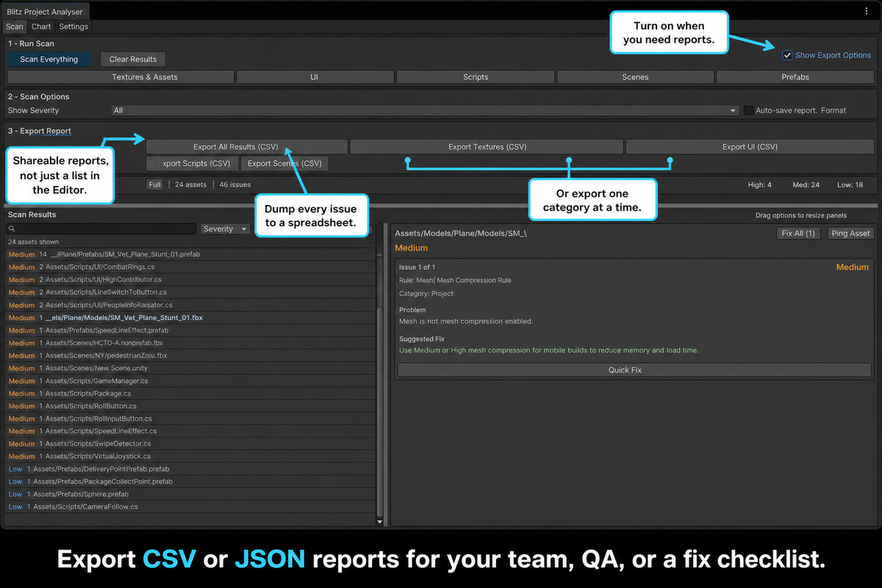This screenshot has width=882, height=588.
Task: Click the Ping Asset button
Action: [850, 233]
